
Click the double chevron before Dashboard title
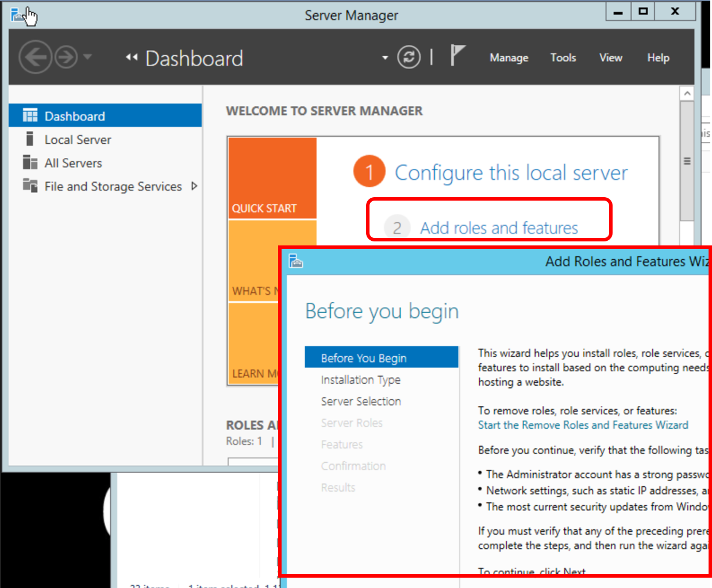point(132,57)
